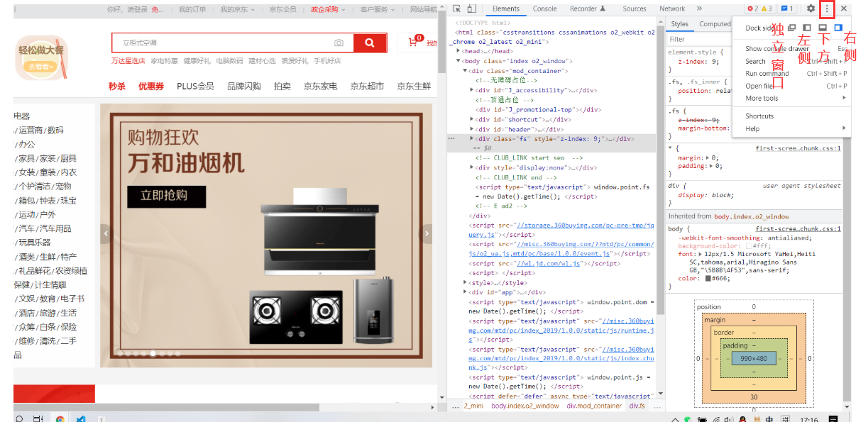Open the blue issues counter badge
The height and width of the screenshot is (422, 868).
(x=787, y=9)
